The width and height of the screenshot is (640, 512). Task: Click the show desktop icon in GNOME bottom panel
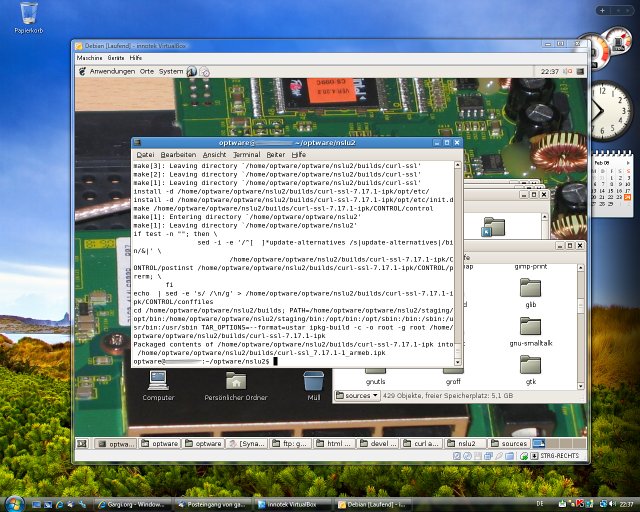(82, 443)
